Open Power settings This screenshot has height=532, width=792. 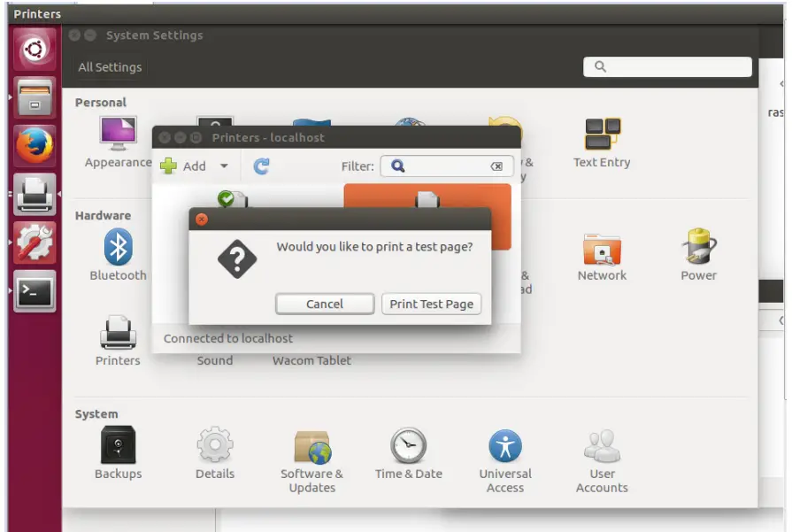coord(698,255)
